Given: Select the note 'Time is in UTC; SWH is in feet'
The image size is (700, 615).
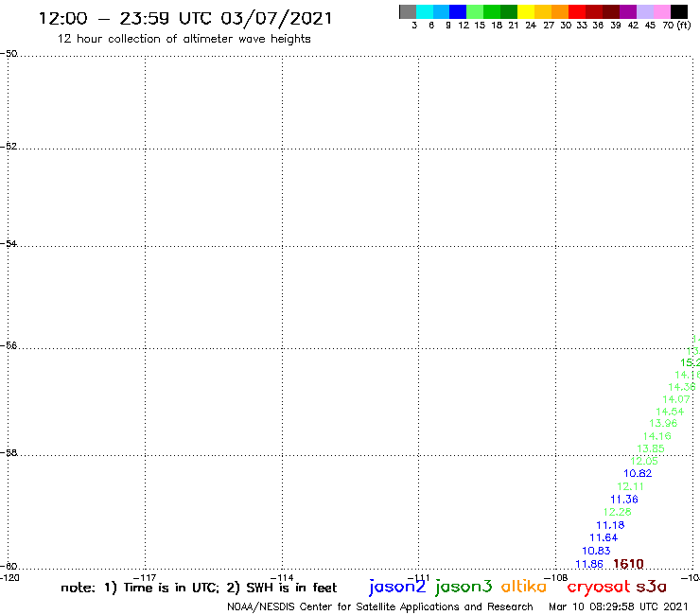Looking at the screenshot, I should pos(199,588).
